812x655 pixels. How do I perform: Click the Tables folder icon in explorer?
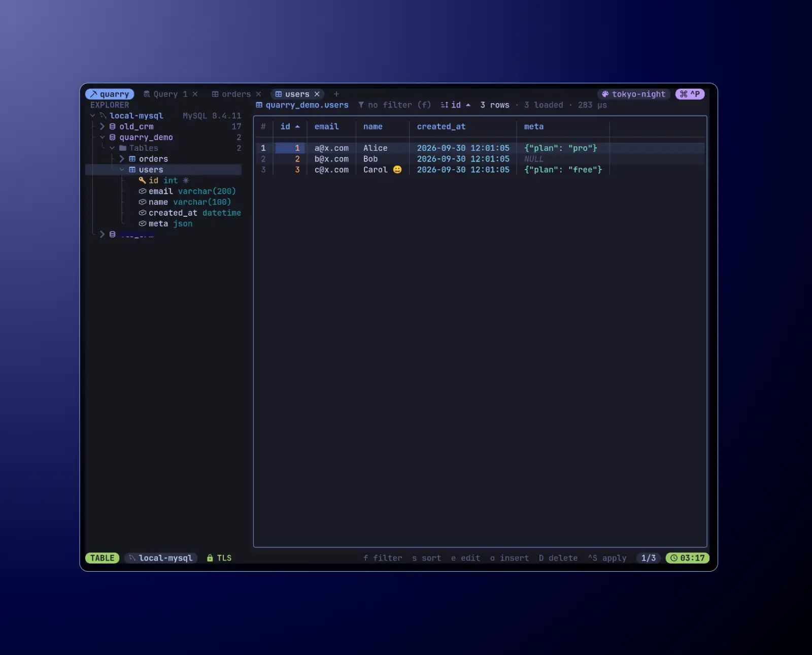(x=122, y=148)
